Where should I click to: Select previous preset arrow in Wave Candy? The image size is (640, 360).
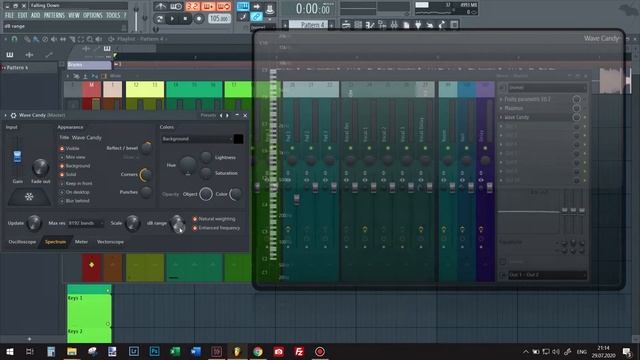tap(221, 116)
